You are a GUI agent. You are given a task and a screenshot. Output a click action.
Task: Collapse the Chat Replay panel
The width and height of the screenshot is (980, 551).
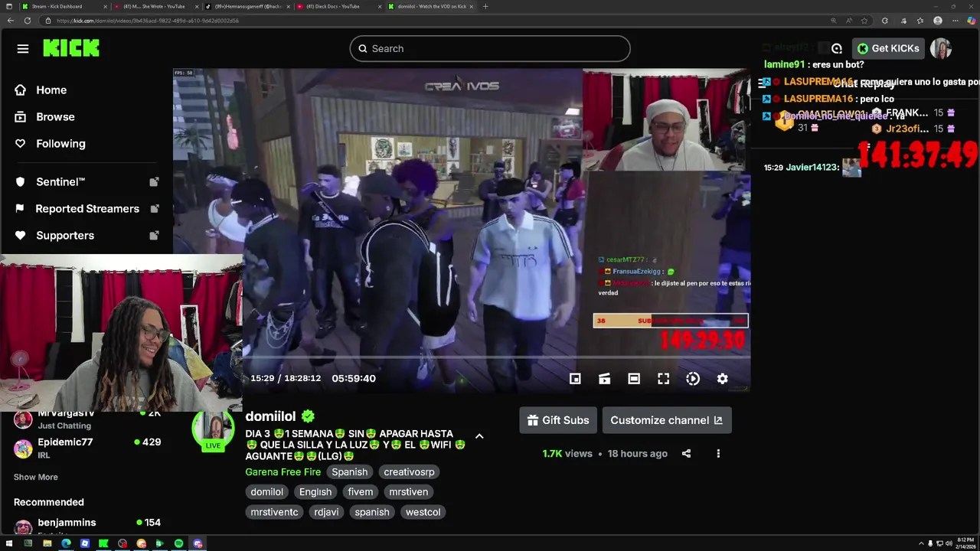coord(763,83)
